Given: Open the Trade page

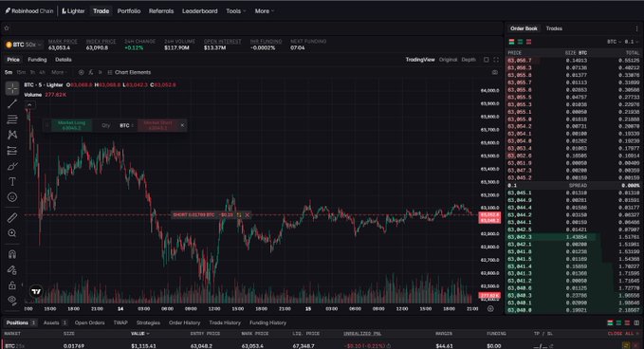Looking at the screenshot, I should (101, 11).
